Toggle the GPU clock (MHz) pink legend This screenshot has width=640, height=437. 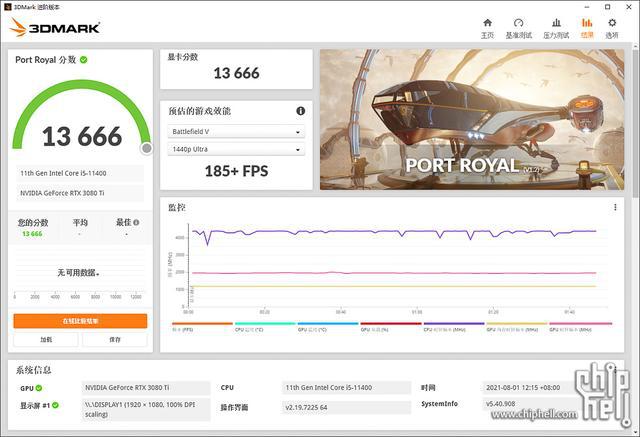click(x=580, y=327)
